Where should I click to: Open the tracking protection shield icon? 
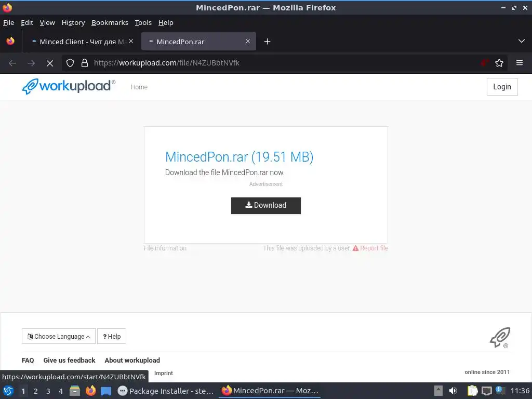point(70,63)
